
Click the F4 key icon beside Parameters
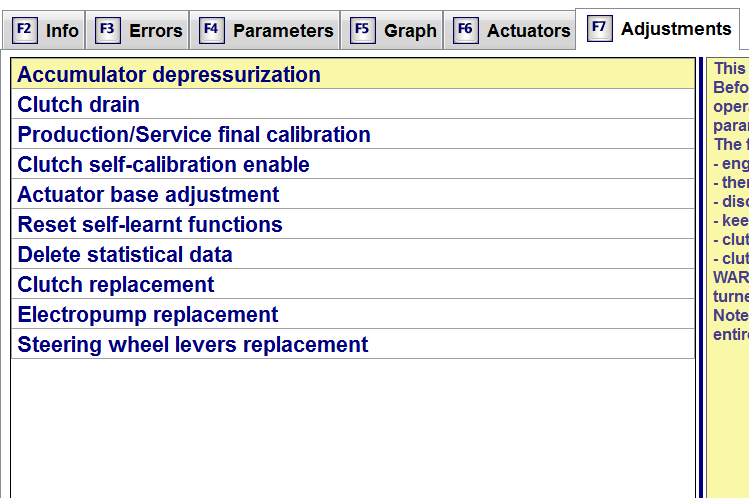pos(212,30)
